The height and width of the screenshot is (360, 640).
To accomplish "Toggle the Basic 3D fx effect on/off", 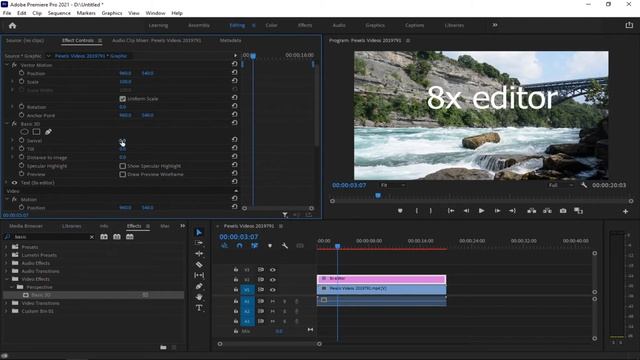I will click(14, 124).
